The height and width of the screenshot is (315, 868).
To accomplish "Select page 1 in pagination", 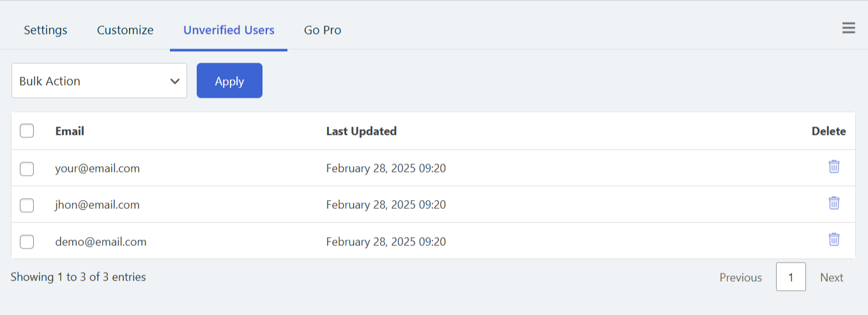I will pyautogui.click(x=791, y=277).
